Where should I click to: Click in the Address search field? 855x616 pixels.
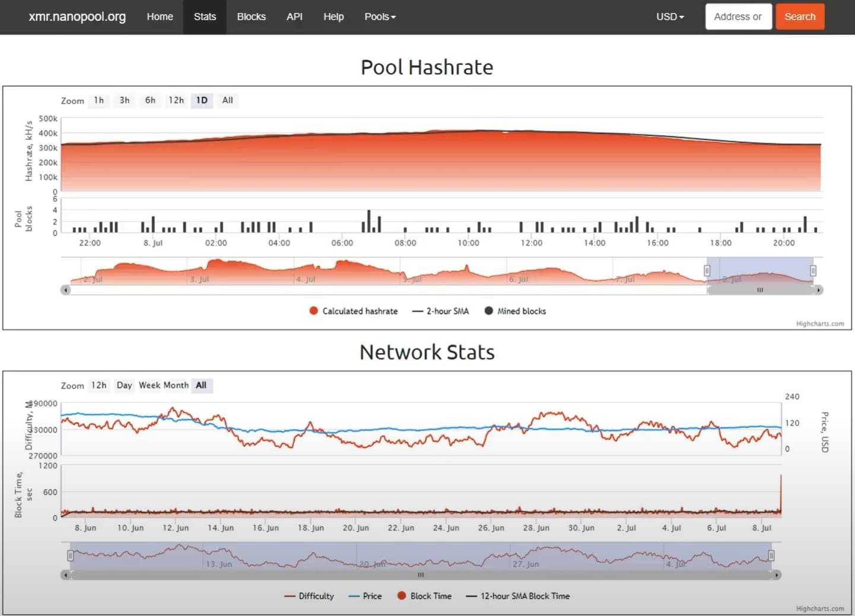coord(738,17)
